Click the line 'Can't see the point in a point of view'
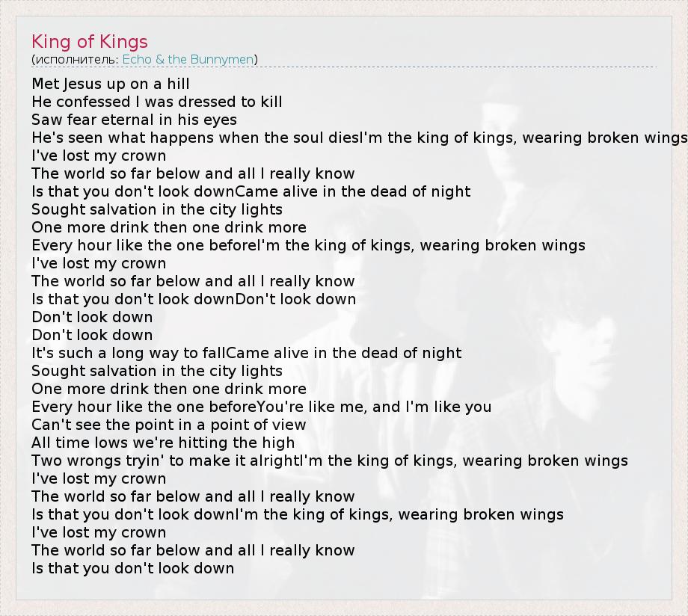Viewport: 688px width, 616px height. [169, 425]
